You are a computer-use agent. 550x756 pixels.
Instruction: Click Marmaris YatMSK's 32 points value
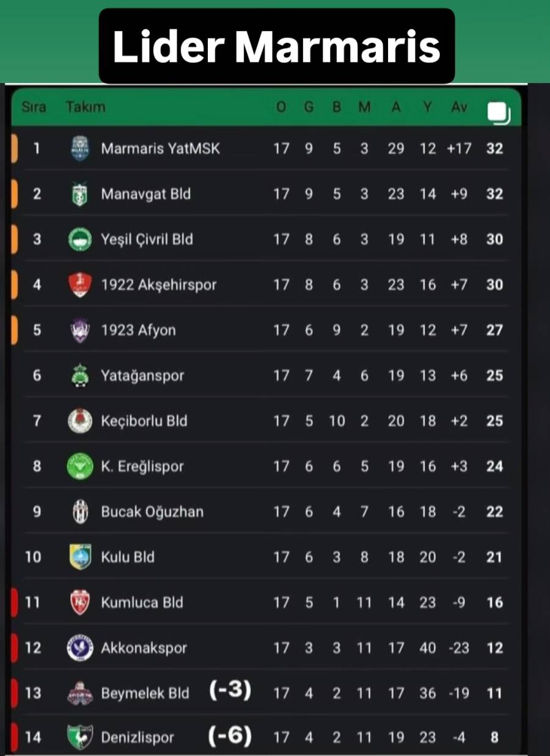tap(494, 148)
